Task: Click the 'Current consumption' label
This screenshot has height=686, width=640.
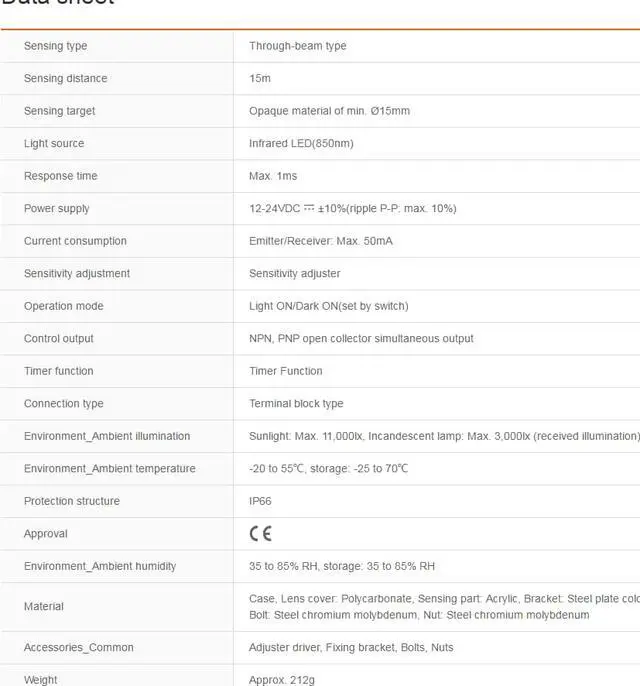Action: tap(75, 241)
